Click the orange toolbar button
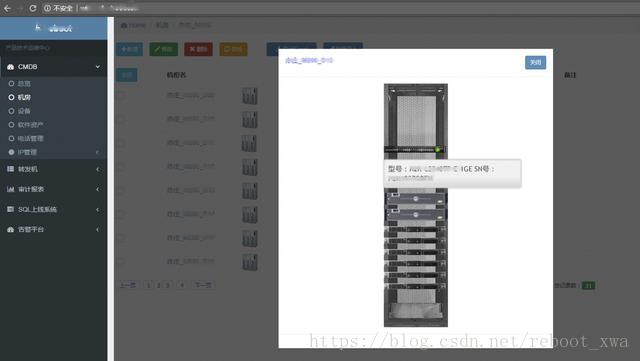Viewport: 640px width, 361px height. [x=233, y=49]
